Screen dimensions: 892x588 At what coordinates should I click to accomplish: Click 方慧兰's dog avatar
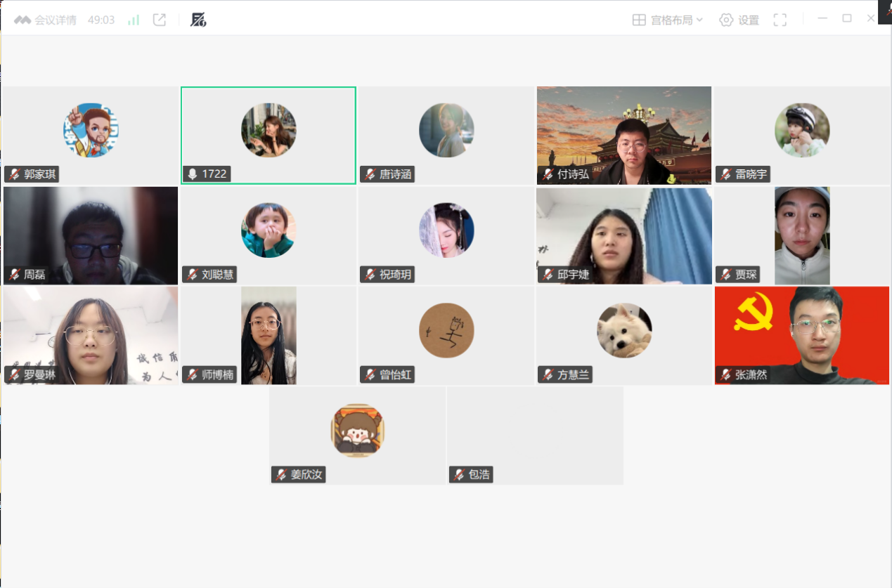pyautogui.click(x=624, y=330)
